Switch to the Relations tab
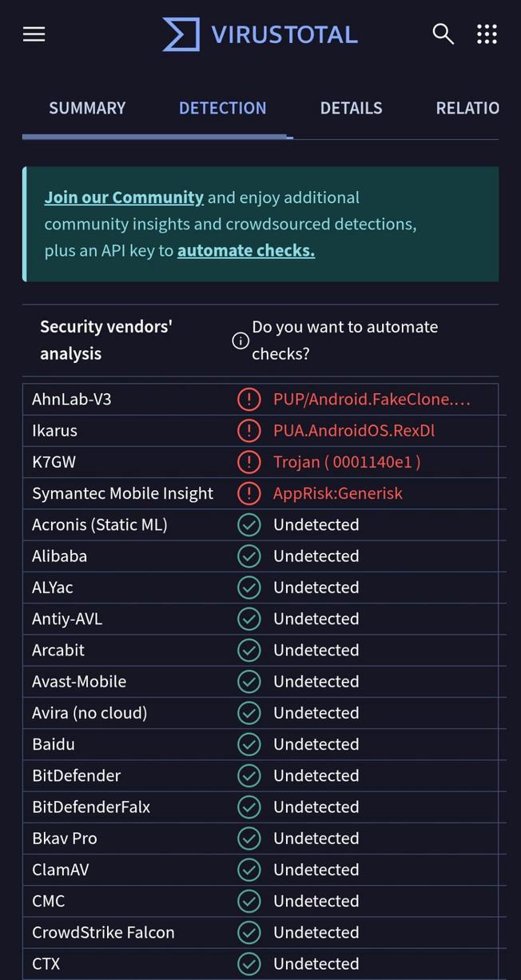This screenshot has width=521, height=980. coord(468,107)
